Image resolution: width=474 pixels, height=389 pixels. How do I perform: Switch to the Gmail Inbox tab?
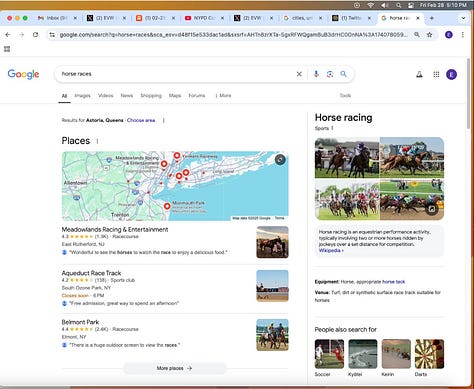(57, 18)
